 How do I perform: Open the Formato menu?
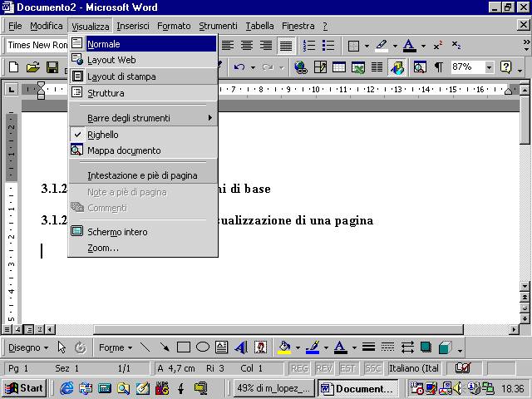[174, 26]
